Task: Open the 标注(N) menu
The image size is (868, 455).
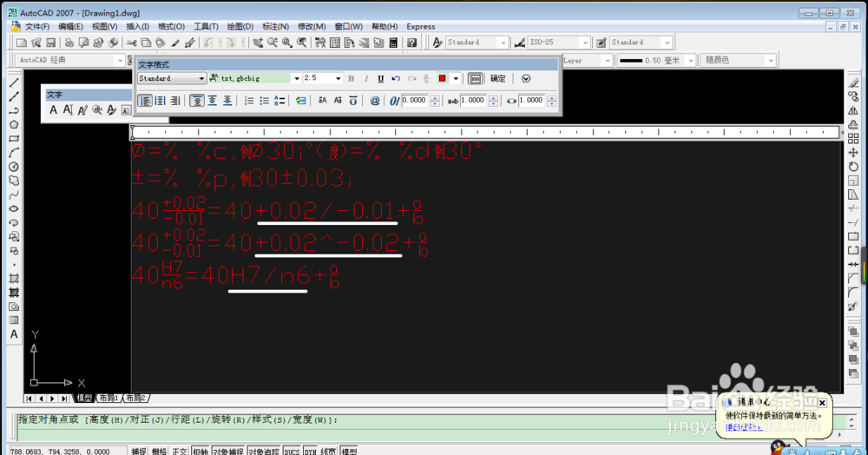Action: coord(275,27)
